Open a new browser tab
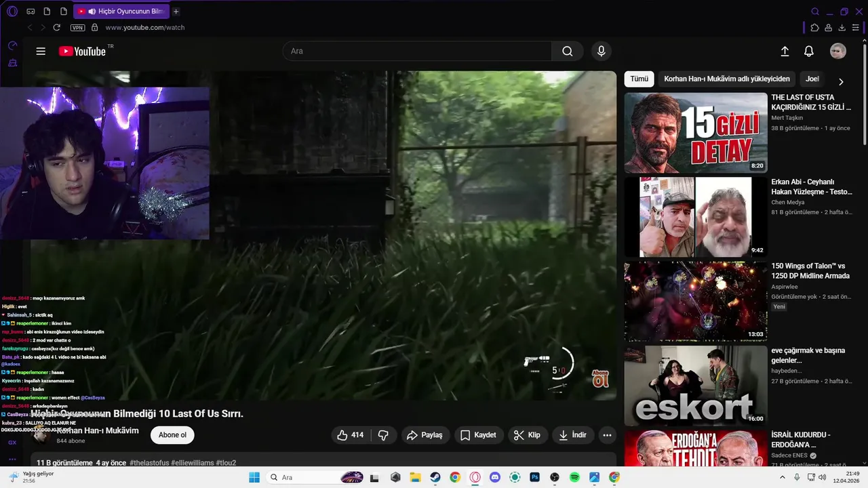 (x=176, y=12)
